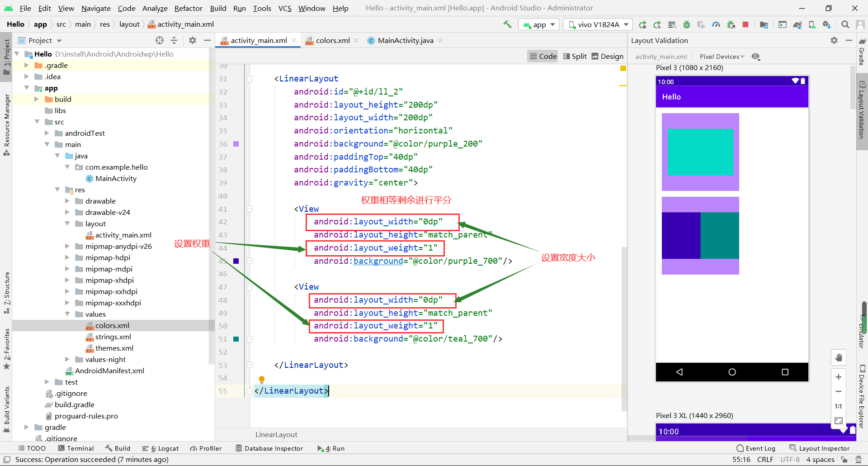Zoom in the layout preview with plus
The image size is (868, 466).
[839, 377]
